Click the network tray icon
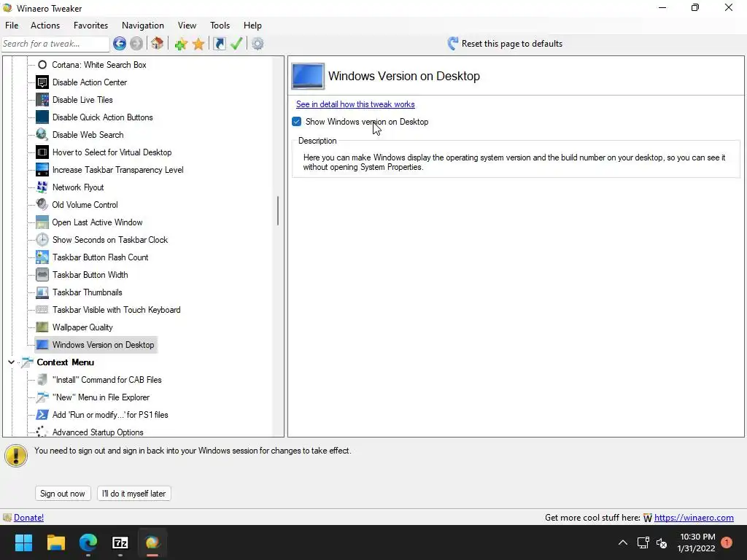 click(643, 542)
